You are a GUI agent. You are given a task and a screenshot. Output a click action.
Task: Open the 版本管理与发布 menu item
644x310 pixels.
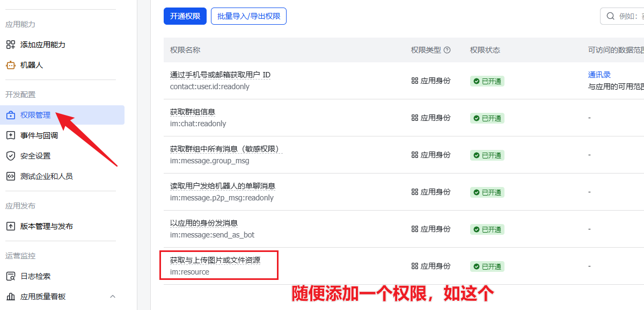point(46,226)
